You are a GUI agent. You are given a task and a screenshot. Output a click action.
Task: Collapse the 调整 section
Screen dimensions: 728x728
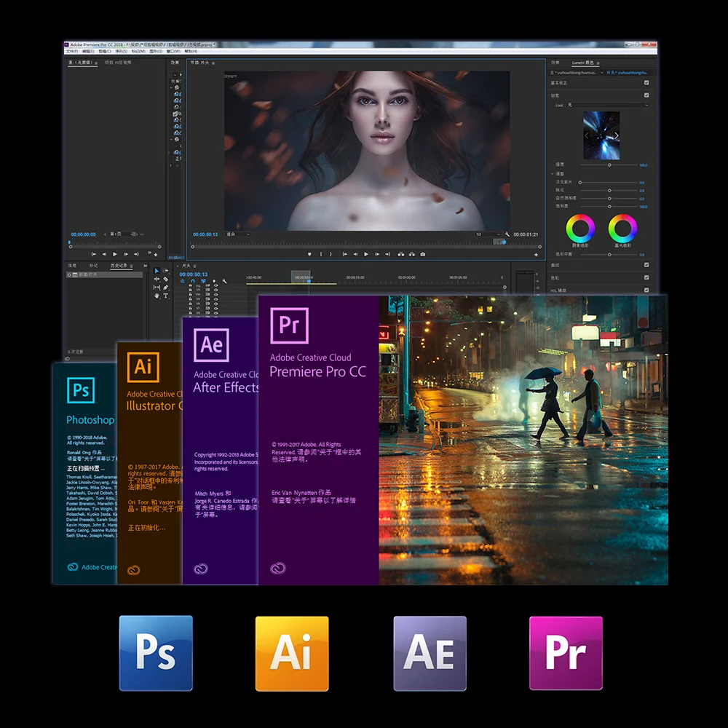(553, 174)
